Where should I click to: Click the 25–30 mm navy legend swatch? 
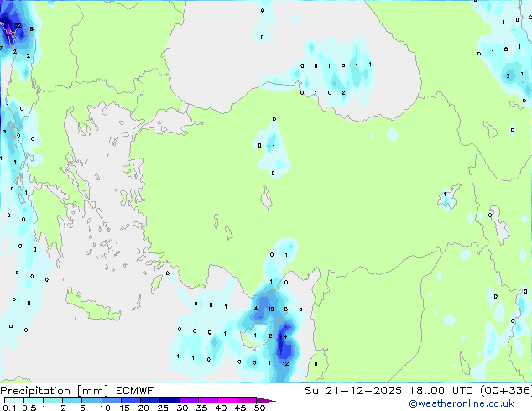[170, 400]
